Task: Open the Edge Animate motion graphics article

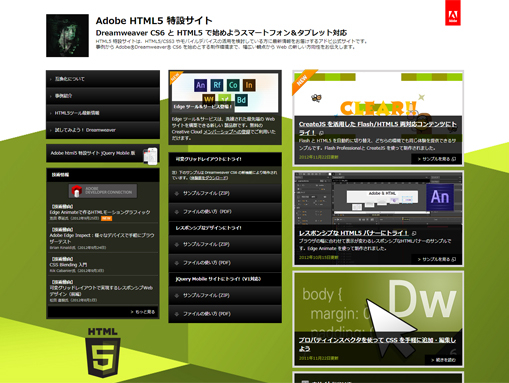Action: [x=100, y=212]
